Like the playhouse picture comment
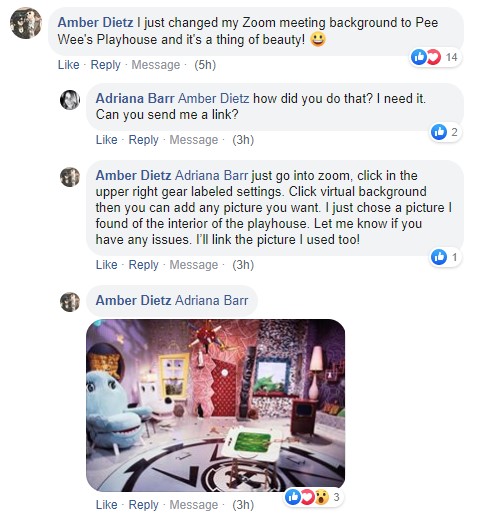Image resolution: width=493 pixels, height=524 pixels. [x=107, y=504]
